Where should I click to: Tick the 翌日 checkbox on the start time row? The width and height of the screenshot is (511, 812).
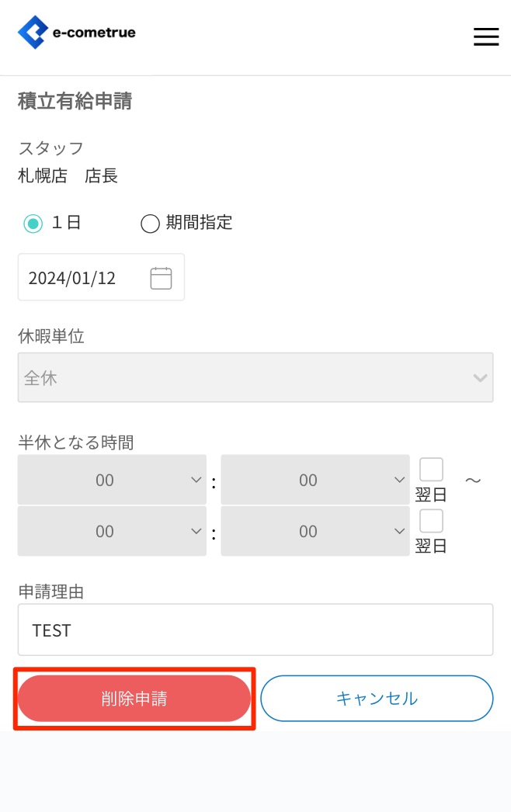click(431, 470)
